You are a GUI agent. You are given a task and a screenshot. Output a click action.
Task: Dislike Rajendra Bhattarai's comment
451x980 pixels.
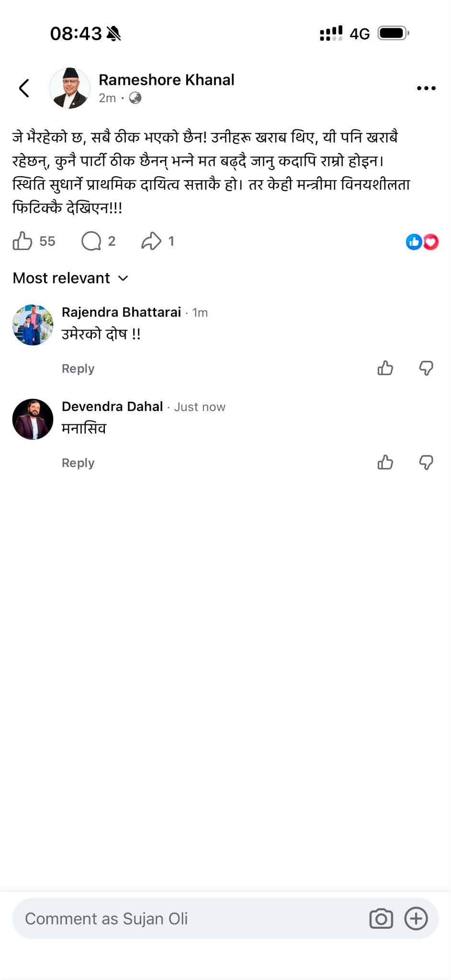(426, 368)
